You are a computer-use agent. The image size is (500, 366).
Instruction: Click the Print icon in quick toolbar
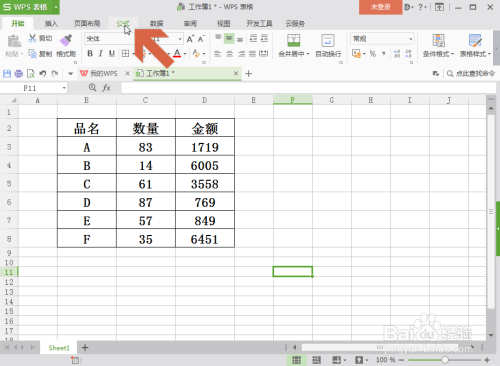point(19,73)
